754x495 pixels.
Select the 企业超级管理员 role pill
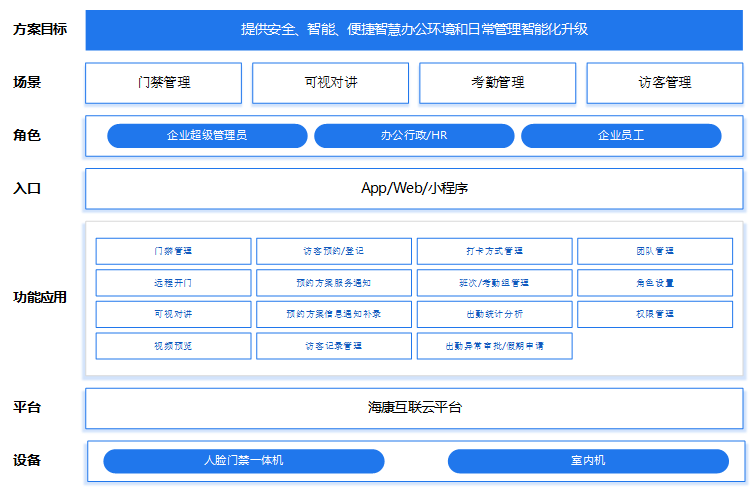206,136
